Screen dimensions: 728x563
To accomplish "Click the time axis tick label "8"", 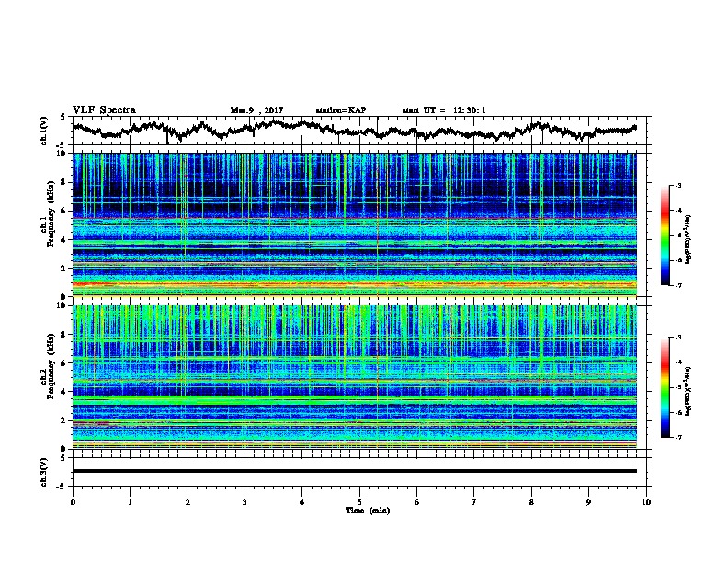I will [x=531, y=502].
